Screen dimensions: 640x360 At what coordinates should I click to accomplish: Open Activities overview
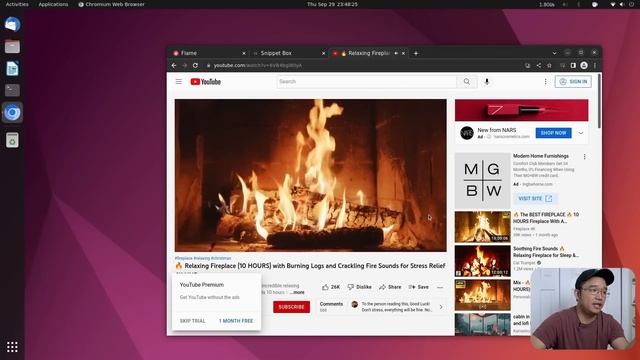point(17,4)
